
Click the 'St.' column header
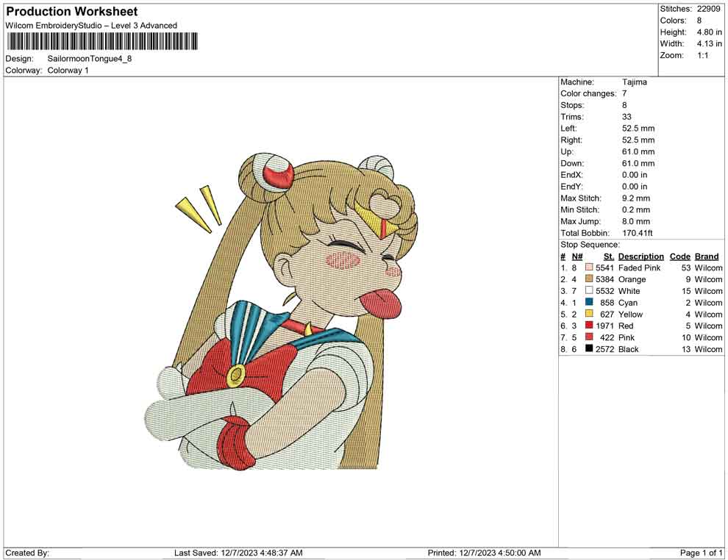(x=609, y=256)
